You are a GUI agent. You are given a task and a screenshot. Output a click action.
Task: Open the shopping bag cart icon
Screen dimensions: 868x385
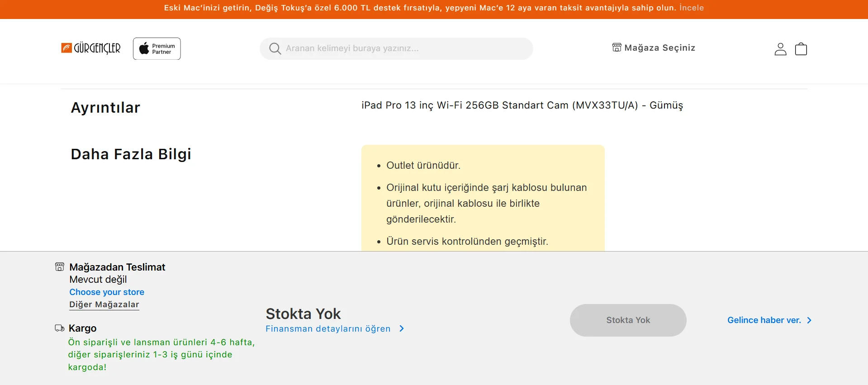(x=801, y=49)
